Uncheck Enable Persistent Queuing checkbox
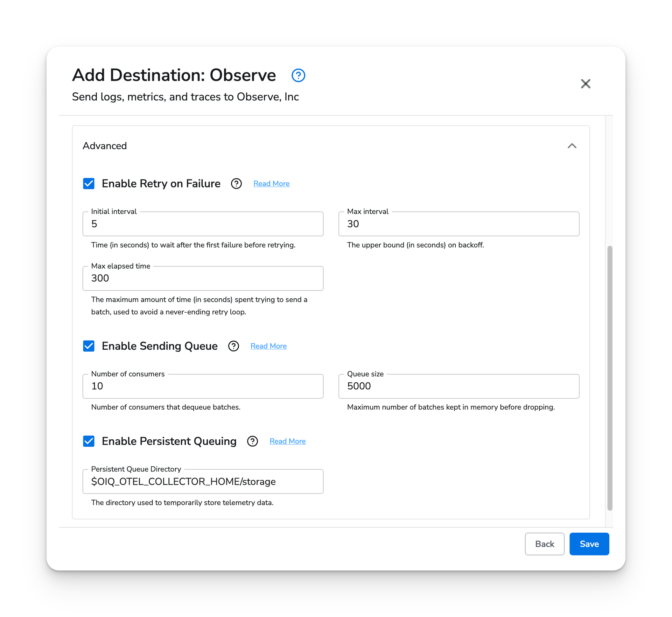 point(89,441)
